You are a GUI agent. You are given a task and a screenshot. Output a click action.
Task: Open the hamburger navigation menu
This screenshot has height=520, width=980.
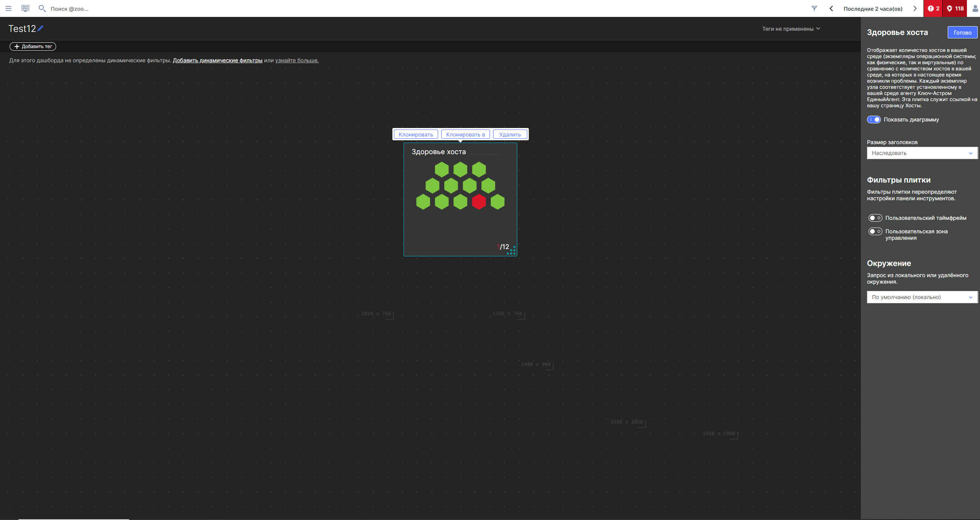pos(8,8)
